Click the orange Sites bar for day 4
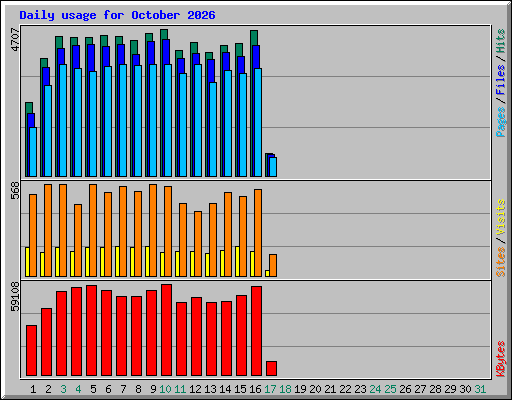Image resolution: width=512 pixels, height=400 pixels. (78, 240)
